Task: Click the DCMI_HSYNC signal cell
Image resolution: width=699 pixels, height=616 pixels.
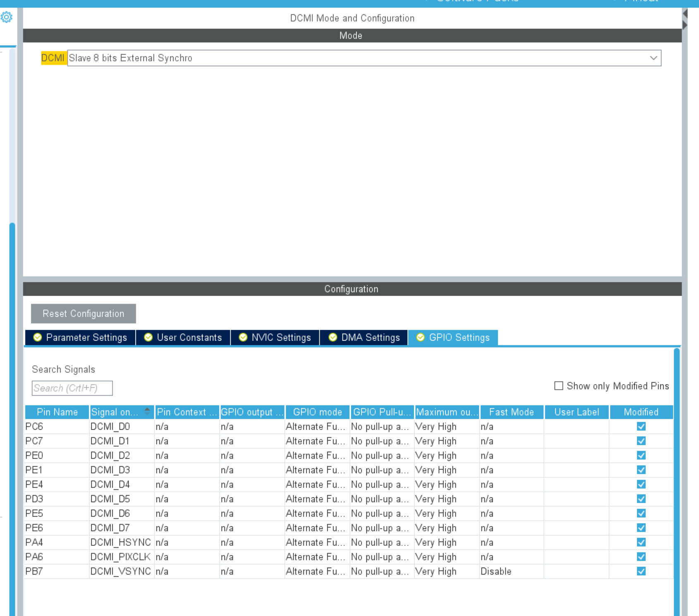Action: click(x=122, y=542)
